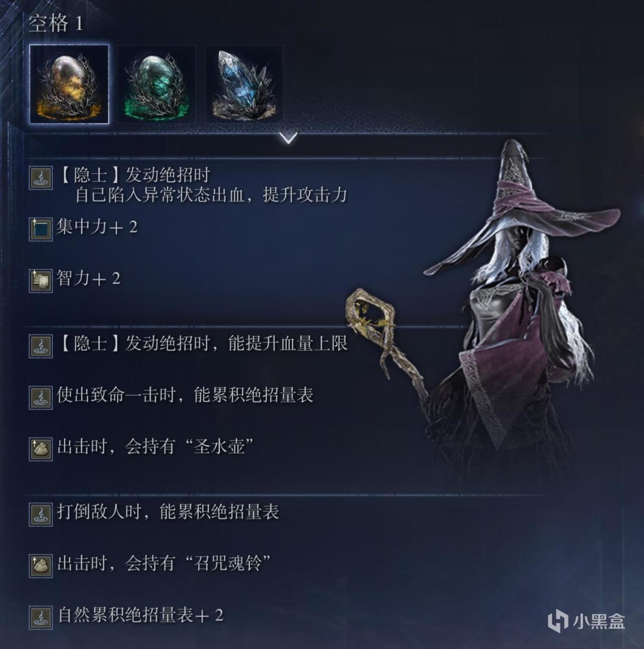
Task: Click the bleed-status ultimate skill icon
Action: (41, 177)
